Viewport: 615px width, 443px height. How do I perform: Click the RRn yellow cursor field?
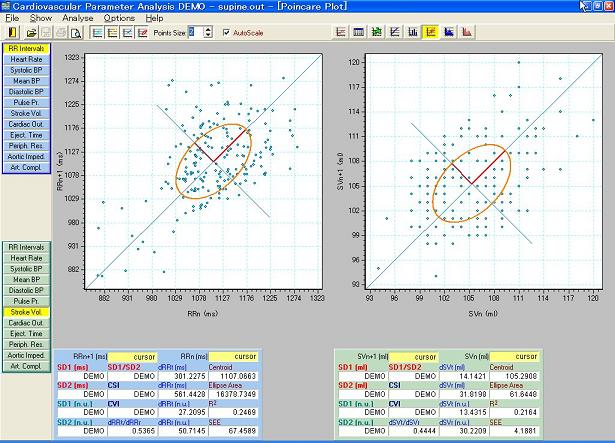coord(233,356)
